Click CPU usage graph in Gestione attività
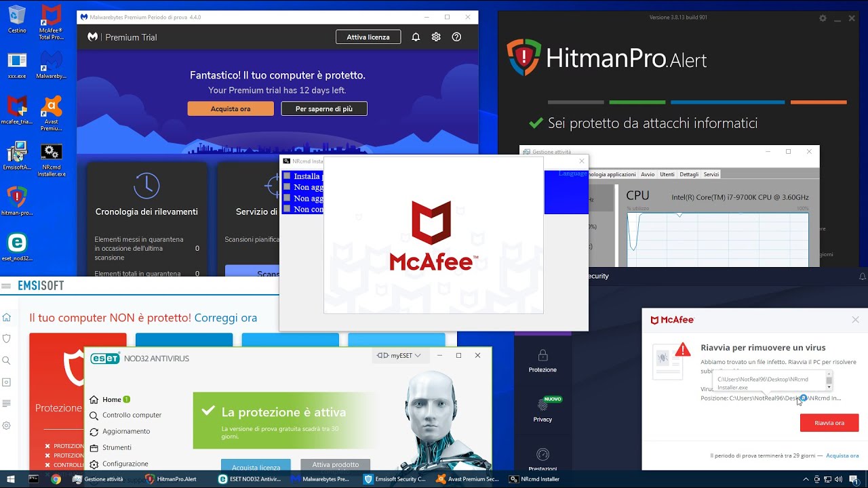The width and height of the screenshot is (868, 488). pyautogui.click(x=717, y=240)
